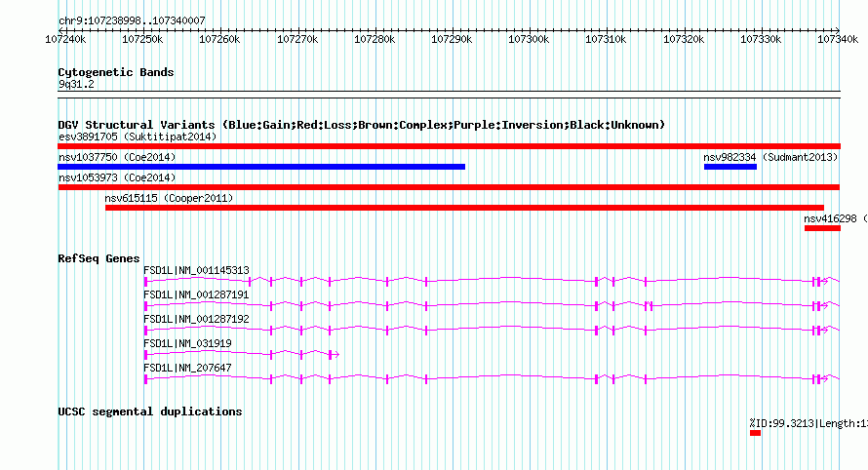The image size is (868, 470).
Task: Click the 9q31.2 band label
Action: [x=76, y=84]
